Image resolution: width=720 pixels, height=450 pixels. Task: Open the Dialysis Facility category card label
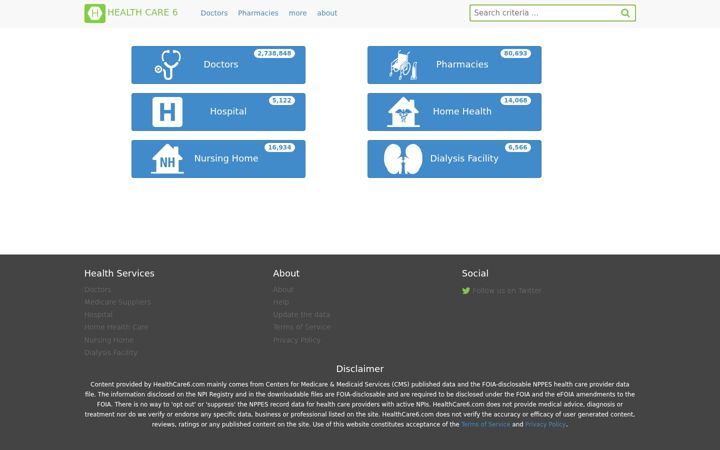point(464,158)
